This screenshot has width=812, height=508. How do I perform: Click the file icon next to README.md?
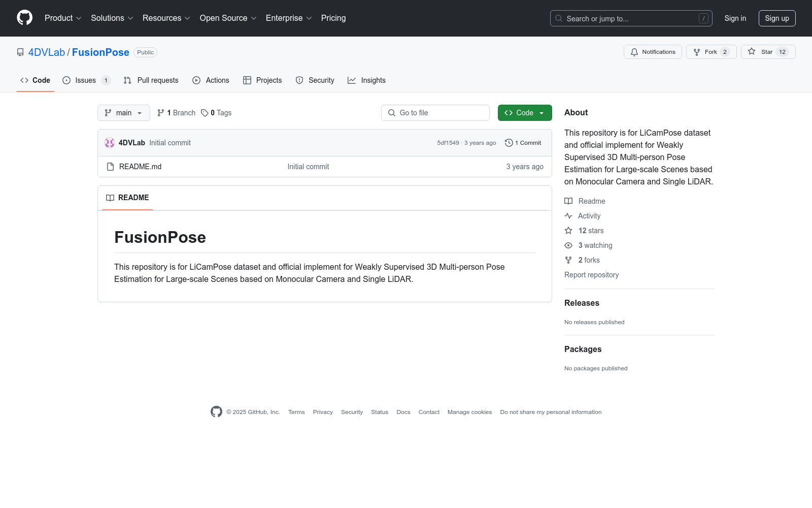[x=110, y=167]
